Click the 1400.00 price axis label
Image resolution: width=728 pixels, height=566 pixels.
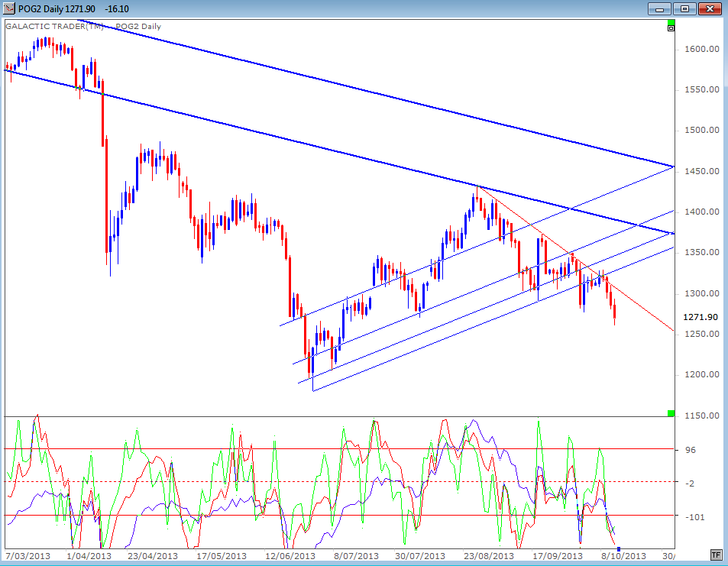coord(702,212)
